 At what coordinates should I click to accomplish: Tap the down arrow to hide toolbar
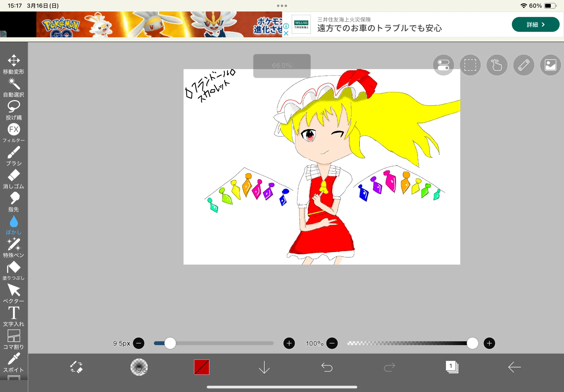point(264,367)
